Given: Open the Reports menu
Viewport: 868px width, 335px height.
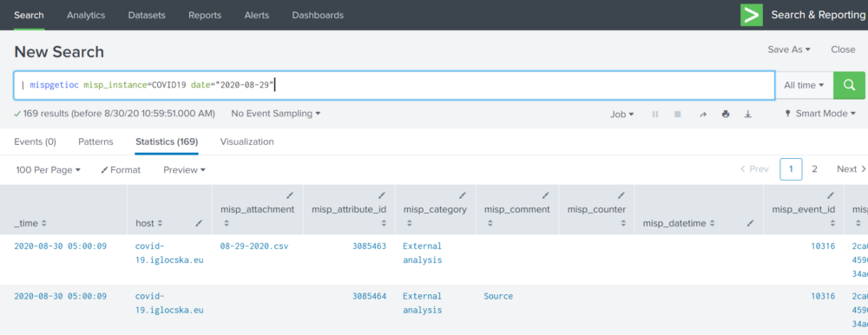Looking at the screenshot, I should (x=205, y=16).
